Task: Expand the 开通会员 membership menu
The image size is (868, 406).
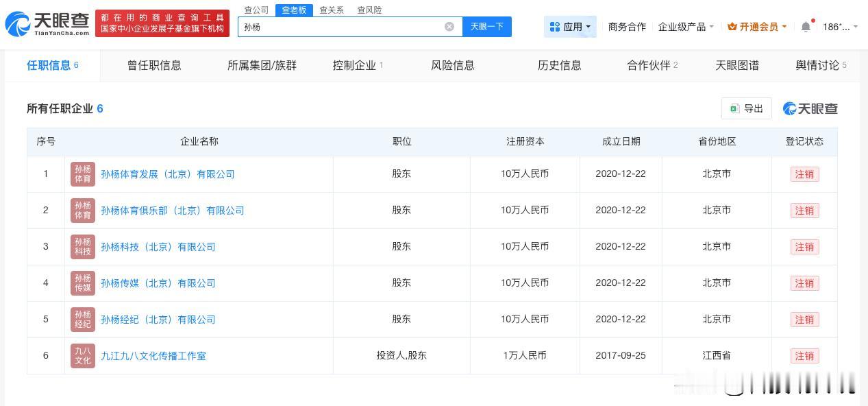Action: [x=757, y=27]
